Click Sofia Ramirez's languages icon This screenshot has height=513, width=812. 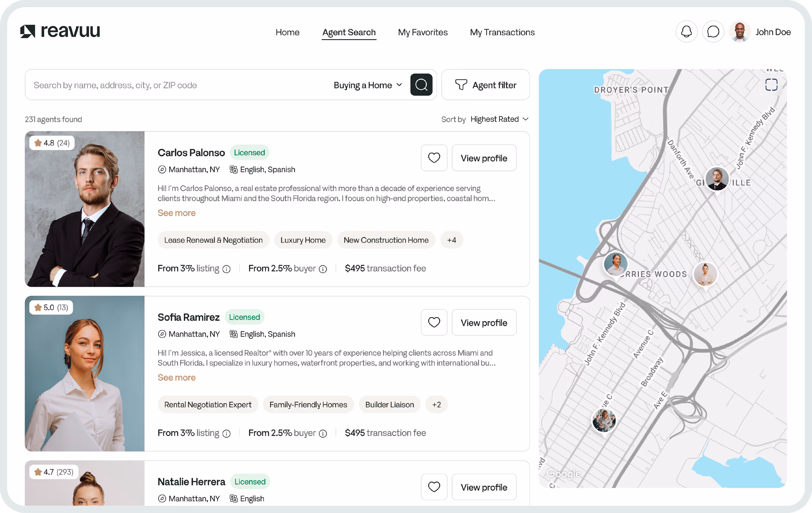coord(233,334)
